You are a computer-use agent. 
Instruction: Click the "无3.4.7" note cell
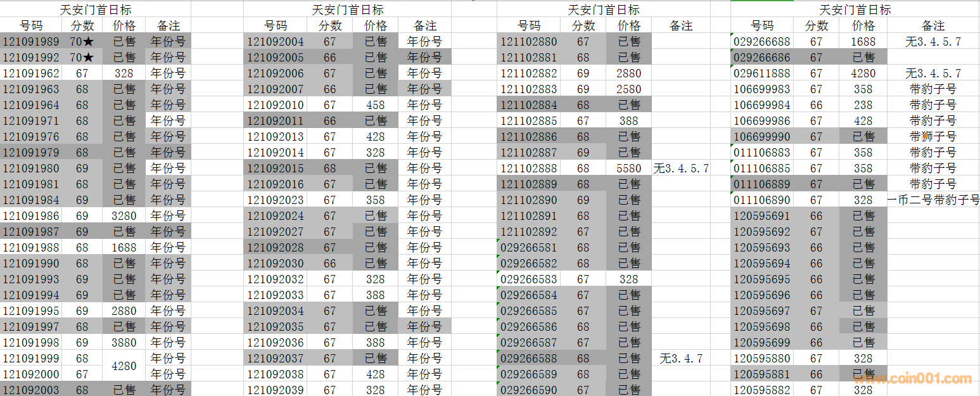pos(680,359)
